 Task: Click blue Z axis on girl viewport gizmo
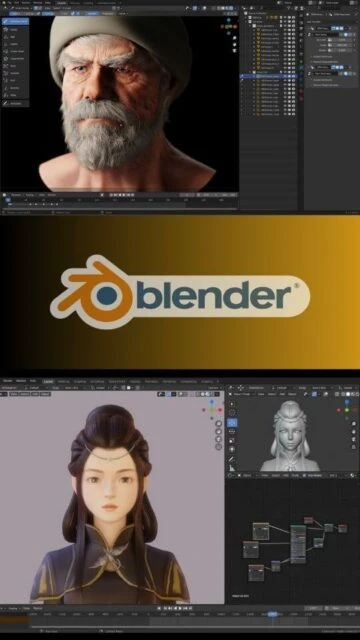(211, 402)
